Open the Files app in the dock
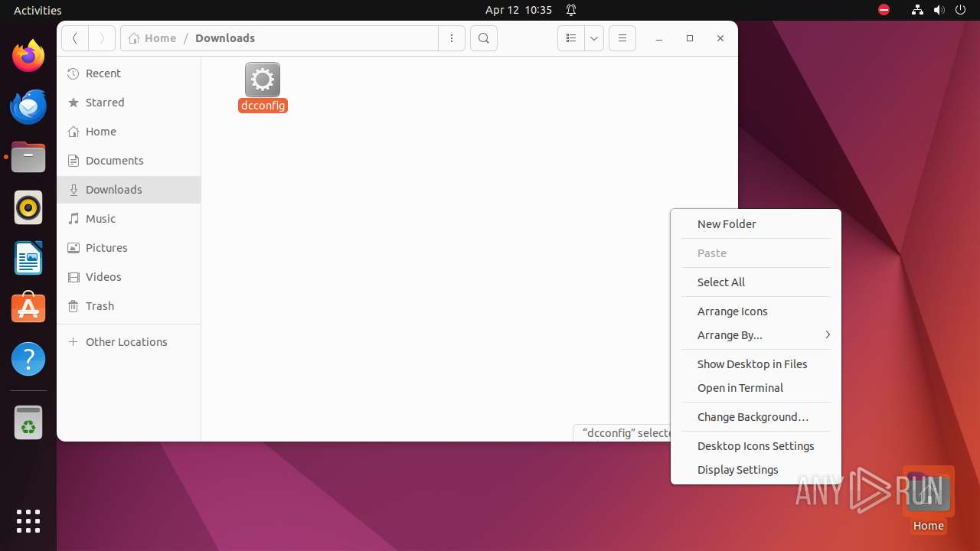This screenshot has width=980, height=551. pyautogui.click(x=28, y=157)
